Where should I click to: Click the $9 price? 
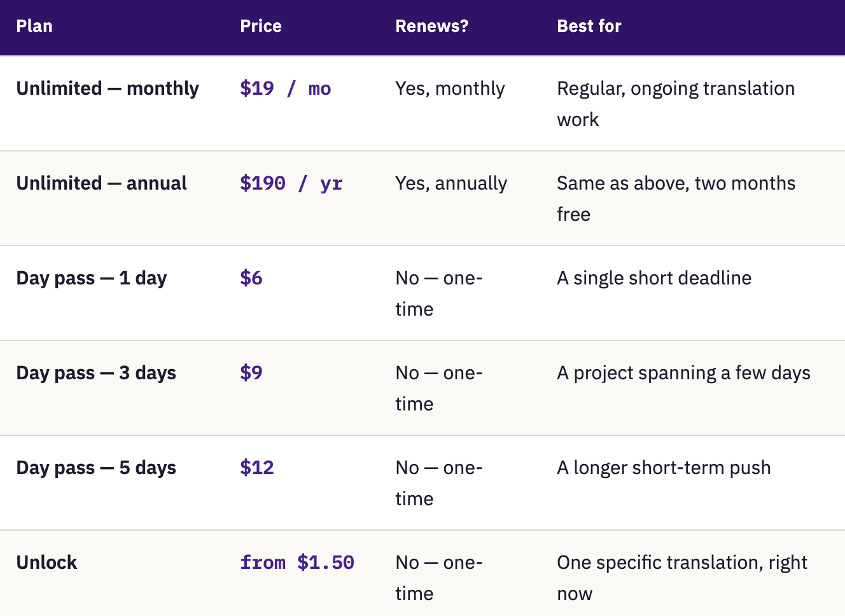(x=251, y=373)
